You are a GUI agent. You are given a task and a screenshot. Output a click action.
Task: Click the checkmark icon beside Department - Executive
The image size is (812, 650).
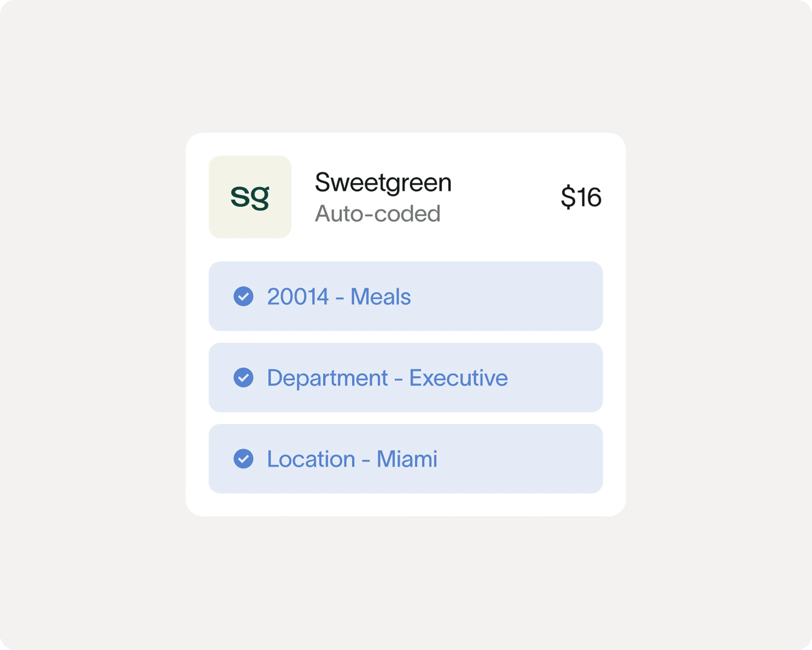tap(243, 378)
